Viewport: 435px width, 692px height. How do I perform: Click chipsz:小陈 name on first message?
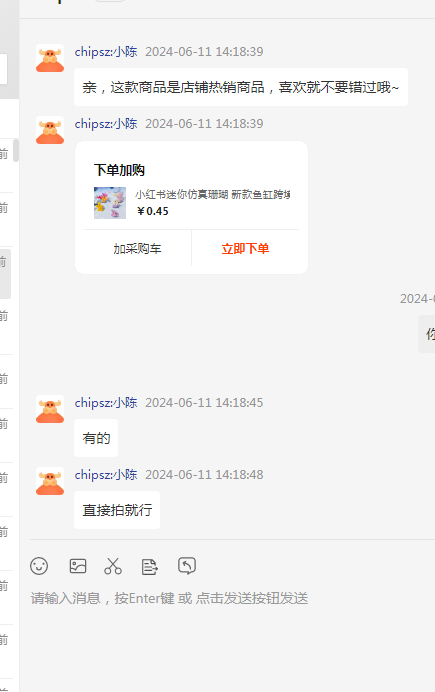click(x=106, y=52)
